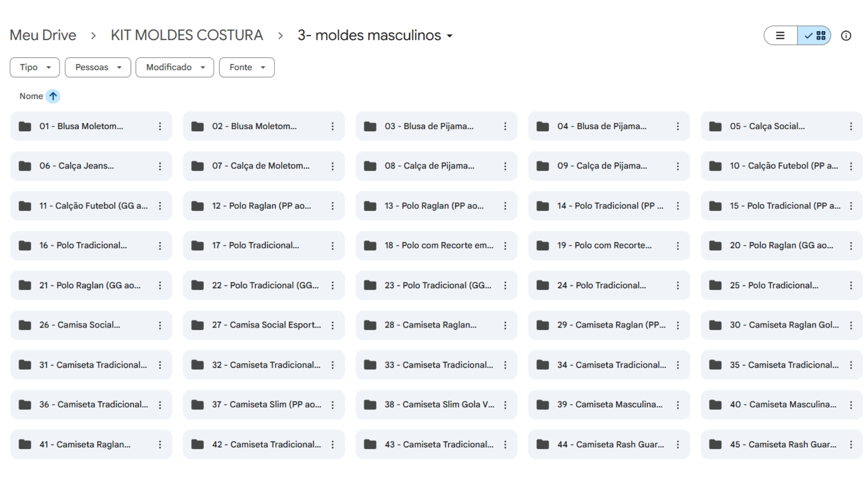The width and height of the screenshot is (868, 488).
Task: Reverse sort direction arrow next to Nome
Action: click(x=53, y=96)
